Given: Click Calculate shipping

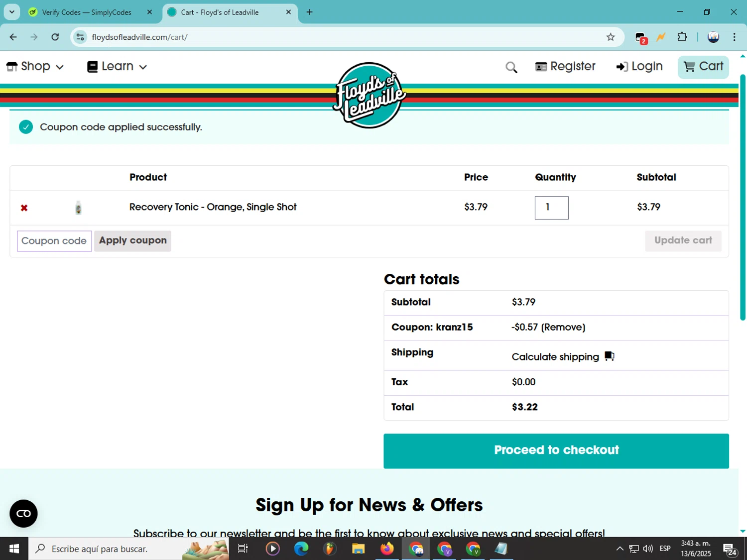Looking at the screenshot, I should click(x=555, y=357).
